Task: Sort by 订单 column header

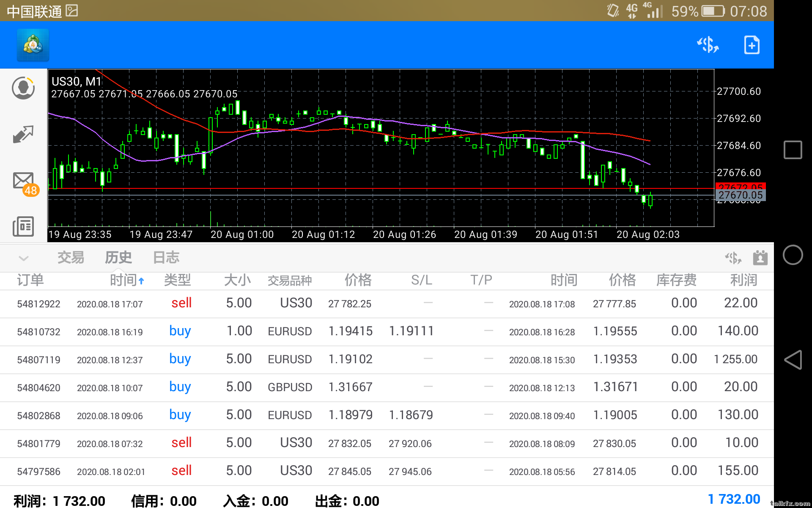Action: tap(30, 280)
